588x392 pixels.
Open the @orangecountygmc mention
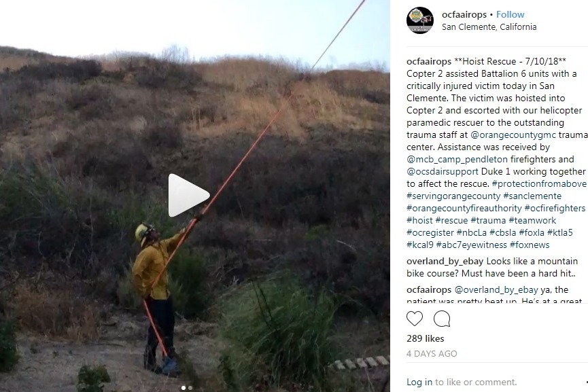(x=513, y=135)
